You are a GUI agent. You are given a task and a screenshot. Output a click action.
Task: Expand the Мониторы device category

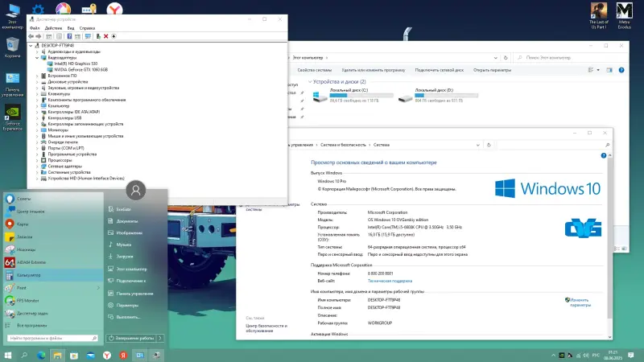pyautogui.click(x=37, y=130)
